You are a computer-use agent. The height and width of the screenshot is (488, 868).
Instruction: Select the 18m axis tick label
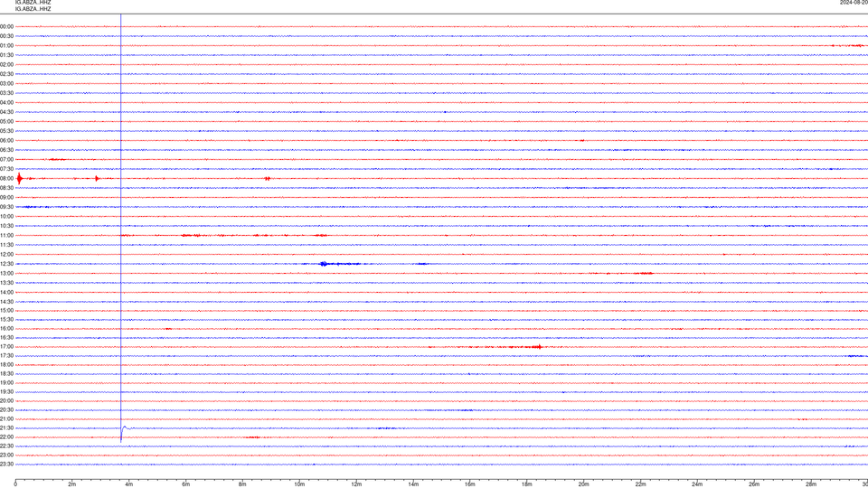526,484
